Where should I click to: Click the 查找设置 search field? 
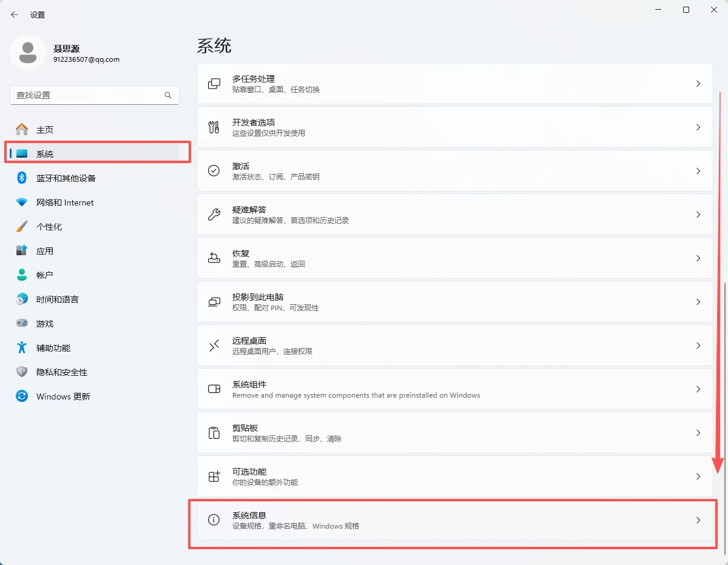point(88,95)
